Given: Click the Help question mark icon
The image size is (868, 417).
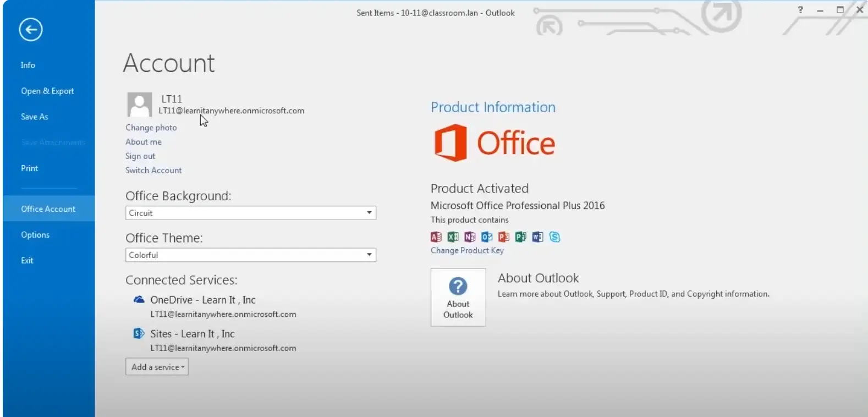Looking at the screenshot, I should point(800,10).
